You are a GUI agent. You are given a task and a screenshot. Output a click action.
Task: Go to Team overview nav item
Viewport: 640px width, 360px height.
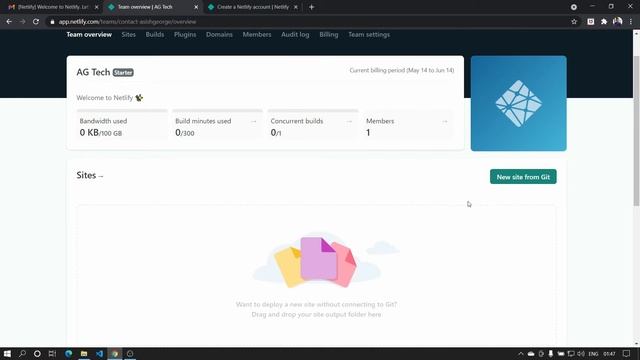pos(89,35)
